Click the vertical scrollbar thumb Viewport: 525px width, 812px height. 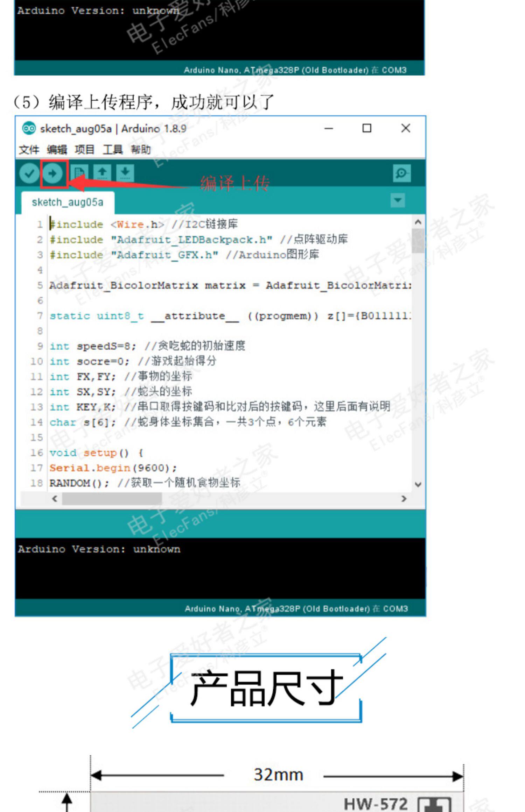pyautogui.click(x=418, y=241)
